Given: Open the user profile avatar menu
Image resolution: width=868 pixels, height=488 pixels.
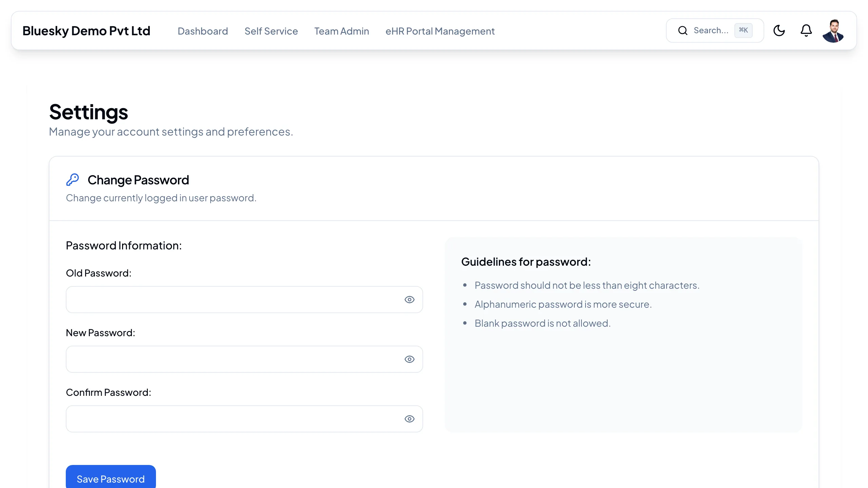Looking at the screenshot, I should [x=833, y=30].
